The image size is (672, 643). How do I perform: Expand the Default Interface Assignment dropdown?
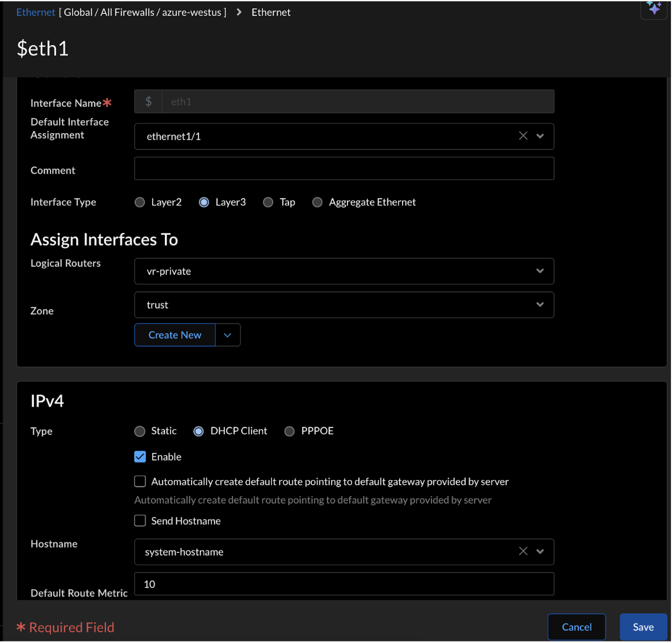[540, 136]
